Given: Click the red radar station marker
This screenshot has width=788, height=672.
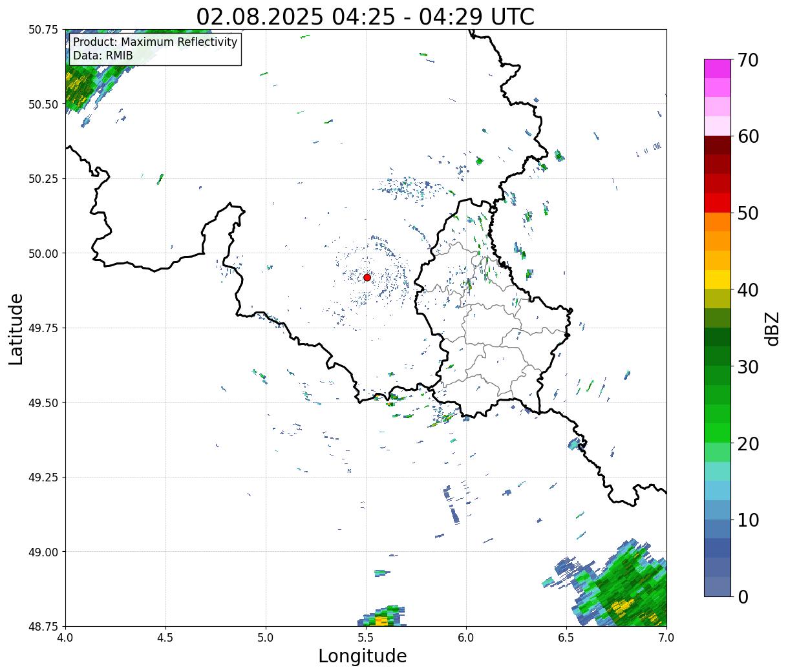Looking at the screenshot, I should point(367,277).
